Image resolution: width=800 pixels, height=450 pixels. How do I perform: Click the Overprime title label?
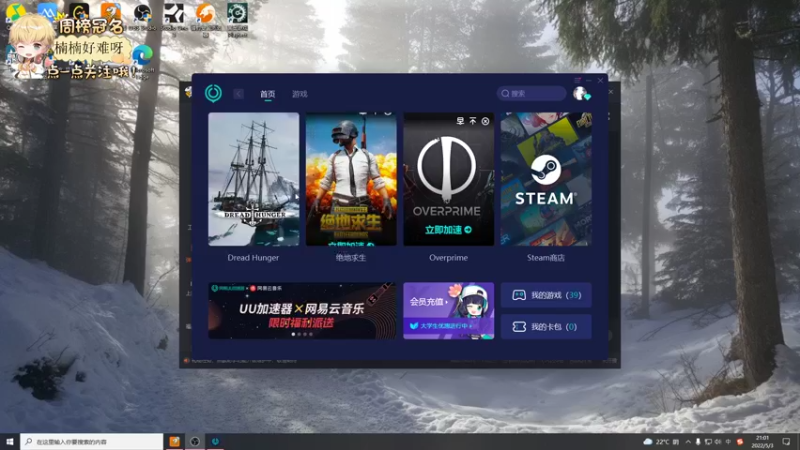pos(448,258)
